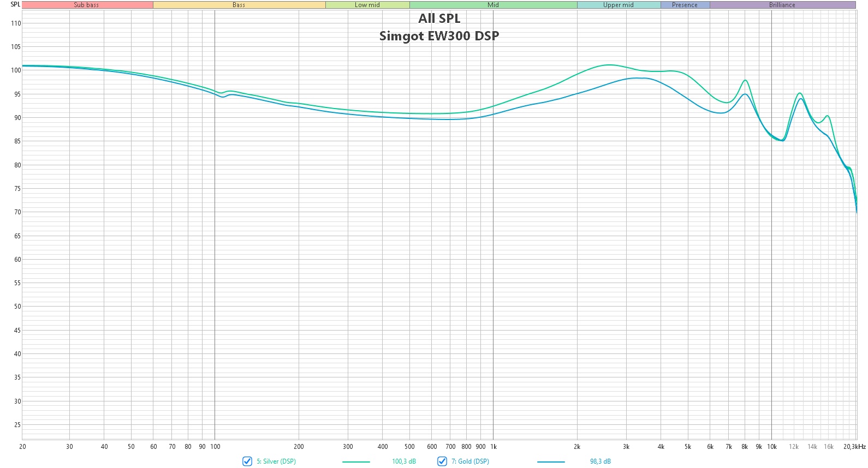This screenshot has height=468, width=868.
Task: Click the '5k' tick on the frequency axis
Action: [688, 447]
